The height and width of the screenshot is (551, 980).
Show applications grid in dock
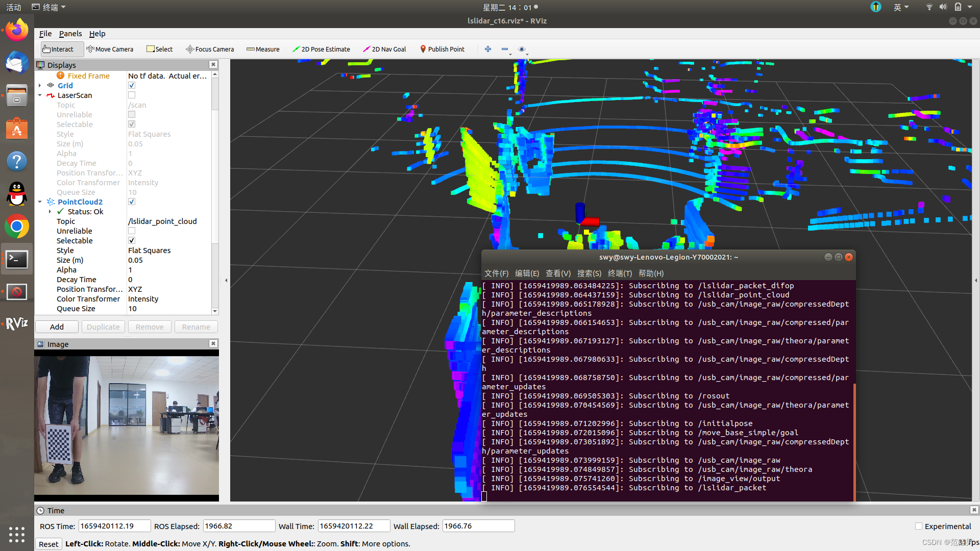pyautogui.click(x=17, y=534)
